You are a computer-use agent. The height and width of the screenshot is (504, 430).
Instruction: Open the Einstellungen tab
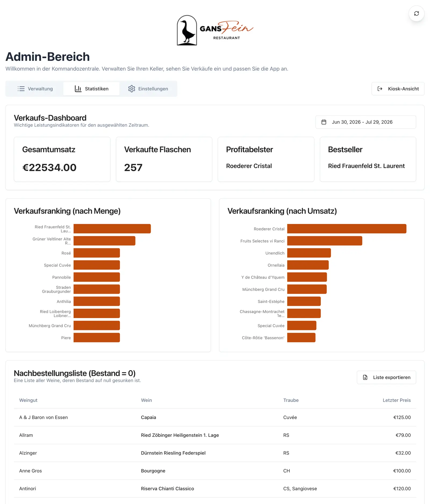click(148, 89)
